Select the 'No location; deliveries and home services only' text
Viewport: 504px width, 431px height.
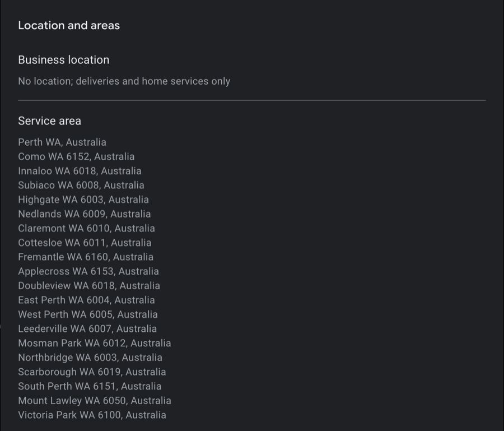(x=124, y=81)
